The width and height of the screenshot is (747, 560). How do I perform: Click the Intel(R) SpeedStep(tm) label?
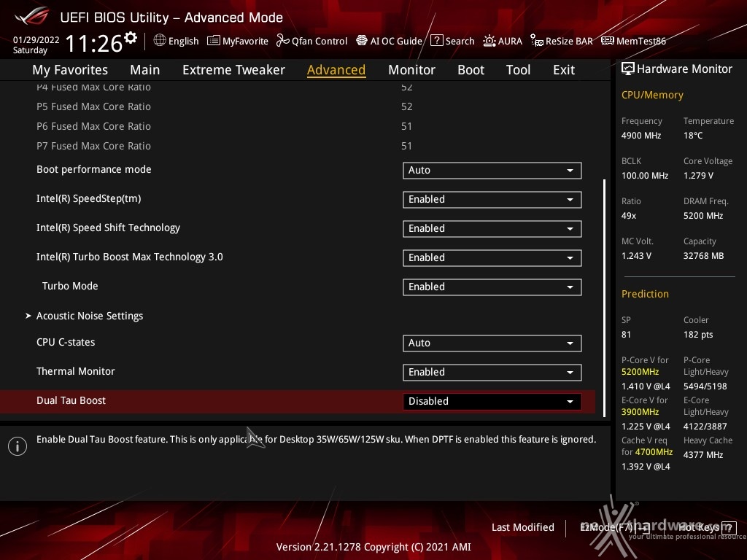point(88,198)
